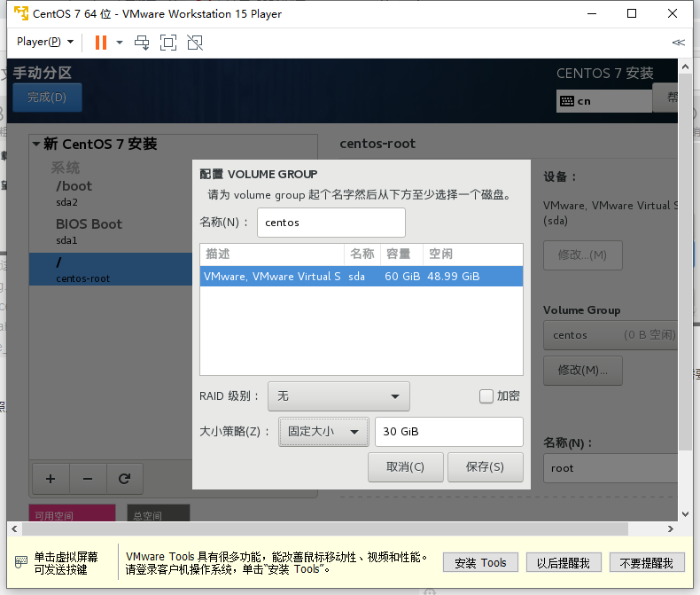Click the volume group 修改(M)... button
700x595 pixels.
(582, 371)
